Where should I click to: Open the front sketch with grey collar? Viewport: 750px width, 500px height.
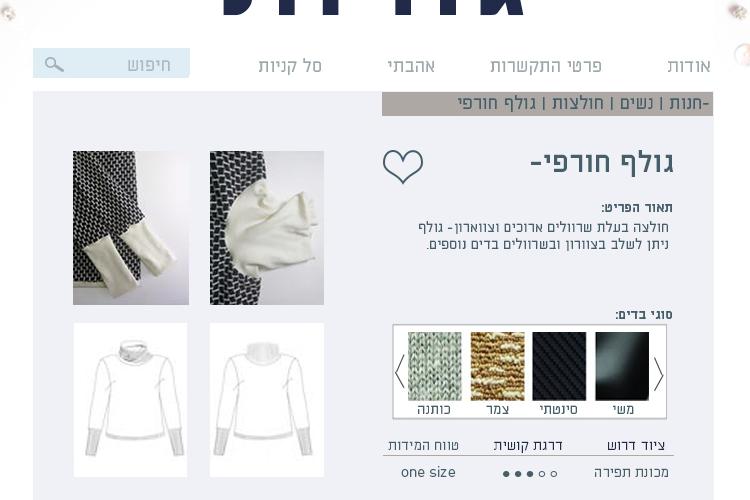coord(131,400)
